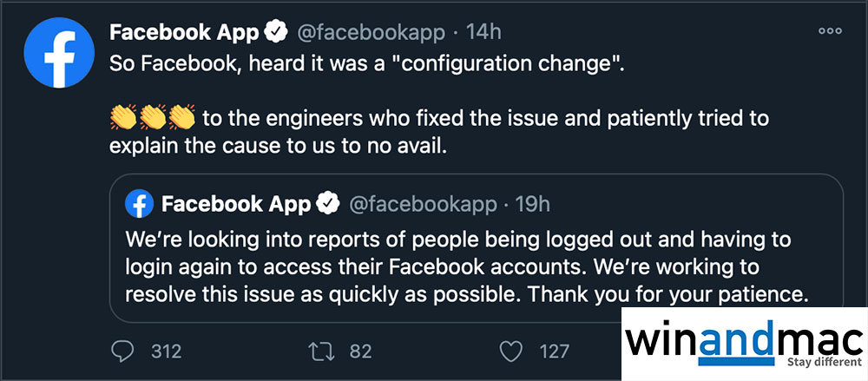Click the @facebookapp handle in the quoted tweet
Viewport: 868px width, 381px height.
[x=423, y=205]
